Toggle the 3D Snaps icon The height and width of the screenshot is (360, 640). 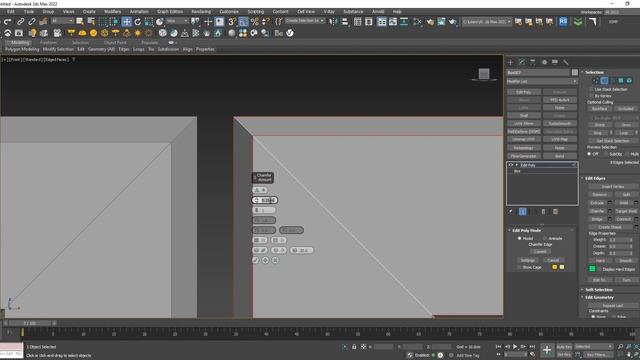coord(232,22)
